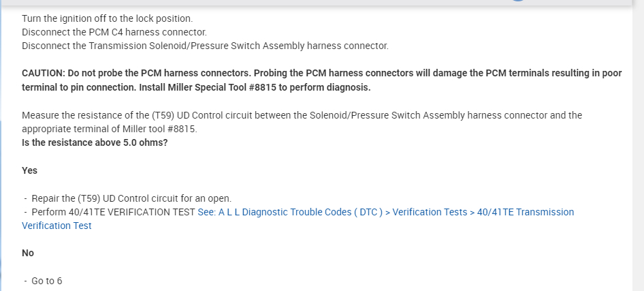
Task: Open the 40/41TE Transmission Verification Test link
Action: (x=525, y=212)
